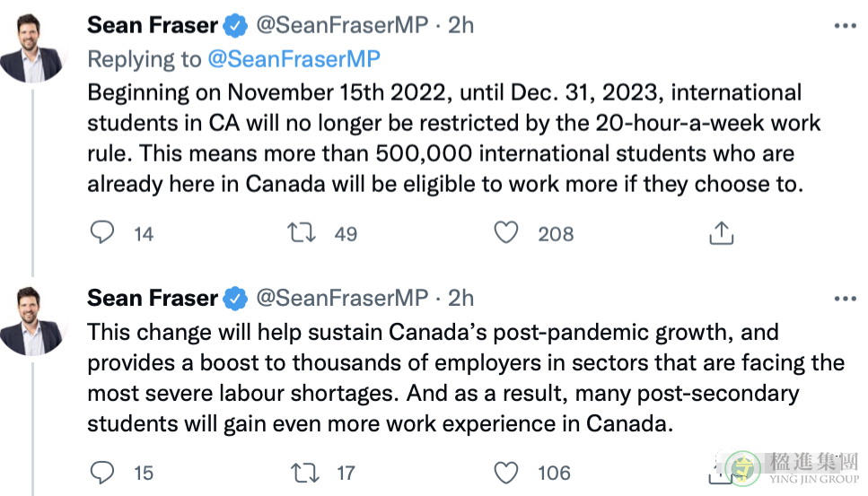Click @SeanFraserMP handle in second tweet header
The width and height of the screenshot is (868, 496).
point(342,298)
